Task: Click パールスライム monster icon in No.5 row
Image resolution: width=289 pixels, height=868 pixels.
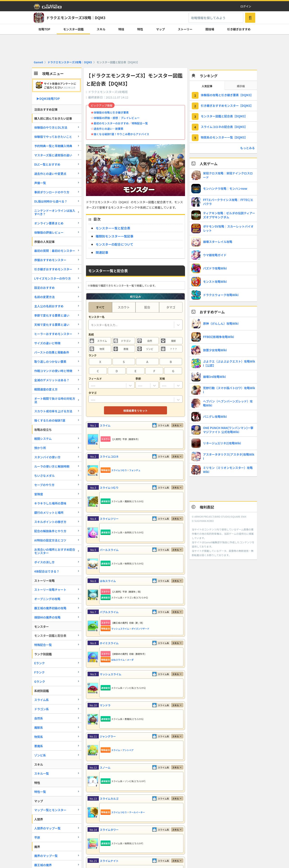Action: (93, 564)
